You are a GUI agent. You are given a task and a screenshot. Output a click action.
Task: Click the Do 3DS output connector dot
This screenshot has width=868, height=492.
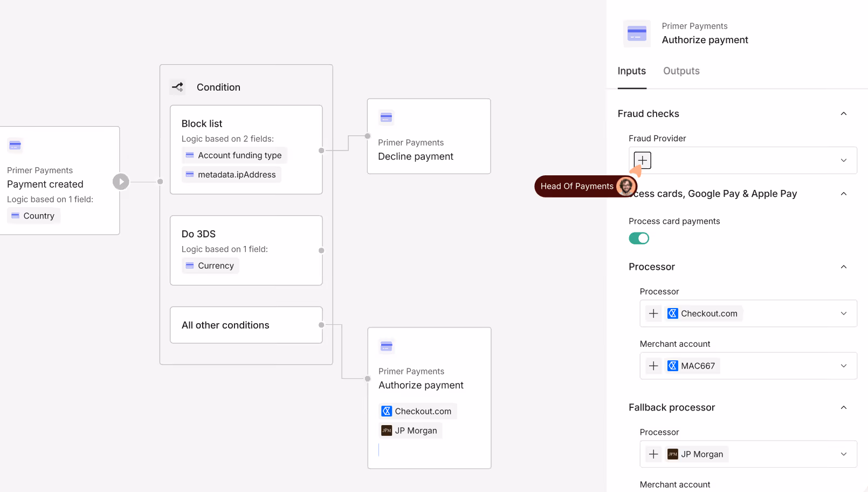point(321,250)
